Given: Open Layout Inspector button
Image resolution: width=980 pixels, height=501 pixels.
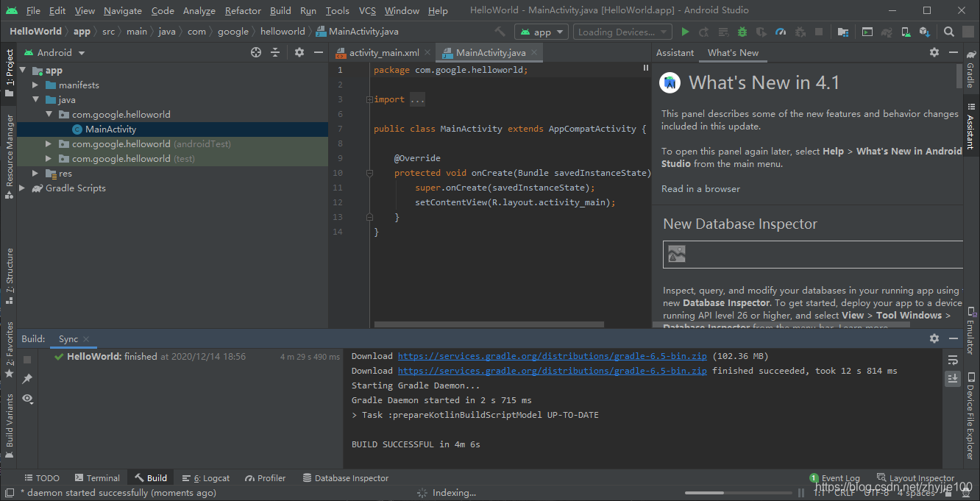Looking at the screenshot, I should pyautogui.click(x=915, y=478).
